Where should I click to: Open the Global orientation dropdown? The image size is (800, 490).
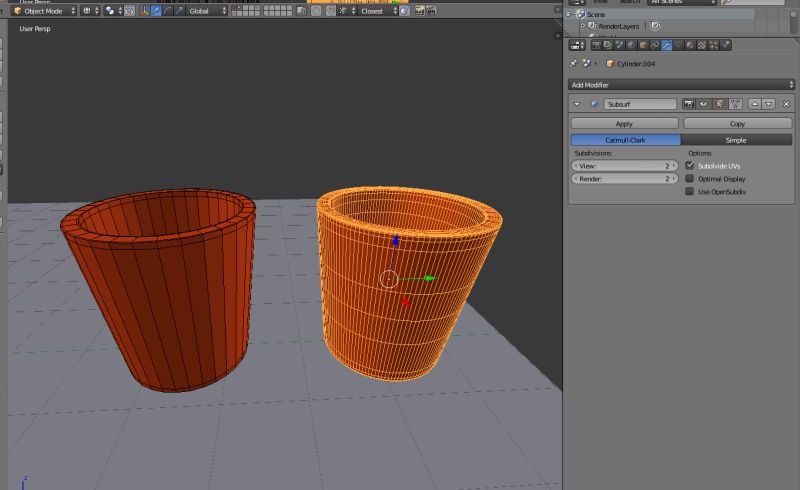tap(207, 11)
